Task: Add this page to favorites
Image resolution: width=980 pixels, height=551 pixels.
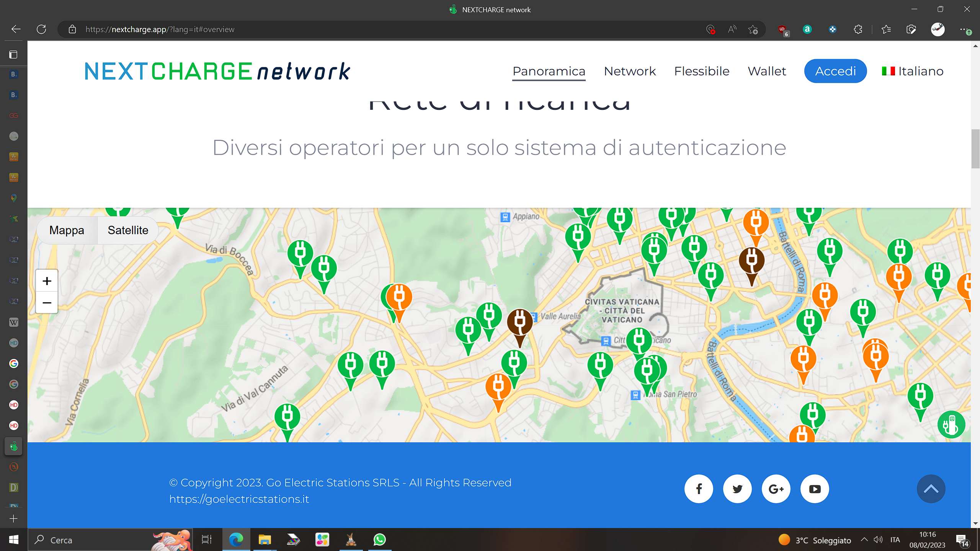Action: (x=753, y=29)
